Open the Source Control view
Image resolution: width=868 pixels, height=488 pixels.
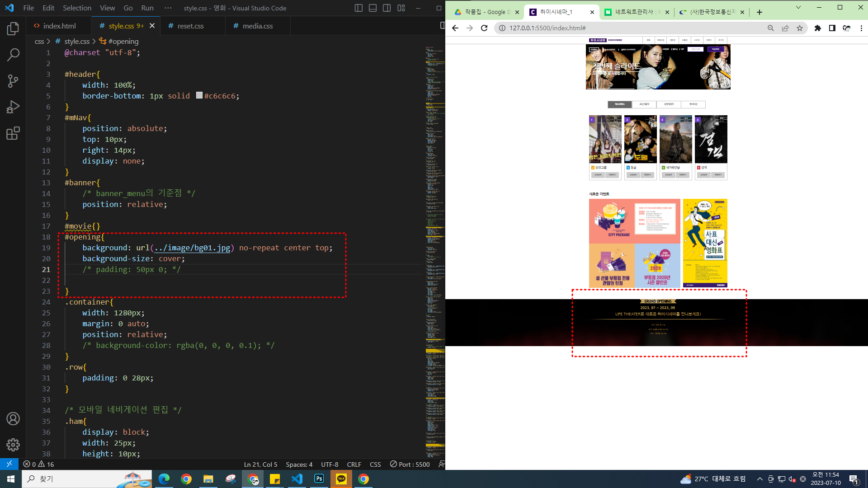tap(13, 81)
